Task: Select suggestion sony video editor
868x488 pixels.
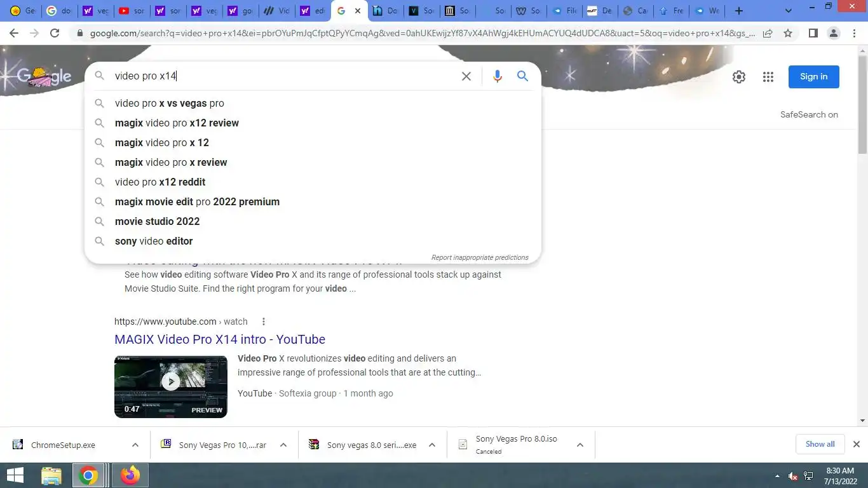Action: (x=313, y=241)
